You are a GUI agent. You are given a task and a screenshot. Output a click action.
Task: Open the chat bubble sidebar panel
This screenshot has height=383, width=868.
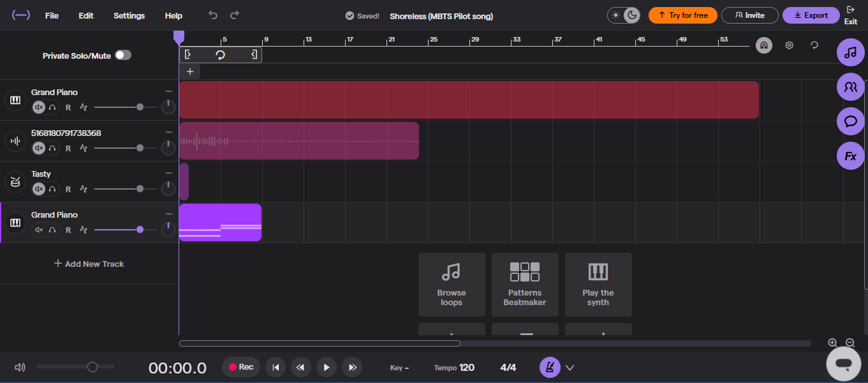850,121
